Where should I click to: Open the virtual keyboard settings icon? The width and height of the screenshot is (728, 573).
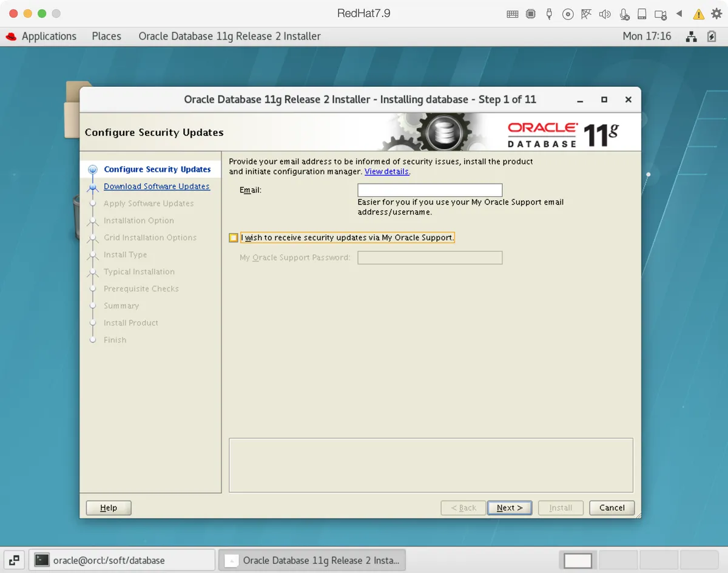(513, 13)
